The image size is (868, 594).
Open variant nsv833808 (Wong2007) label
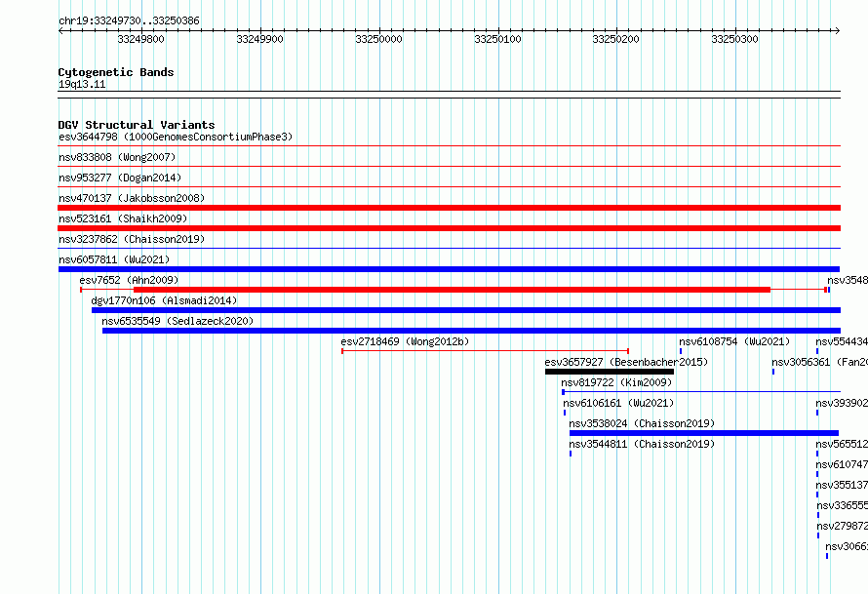117,157
